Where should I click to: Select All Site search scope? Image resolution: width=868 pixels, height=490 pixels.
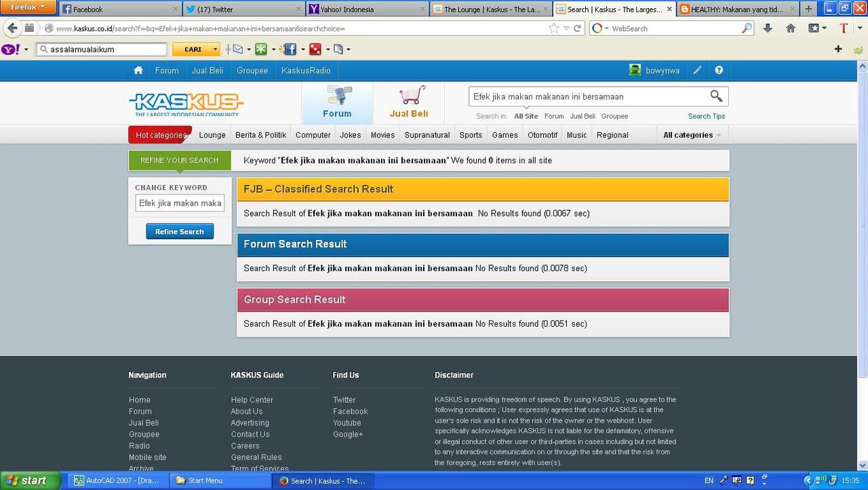[x=526, y=117]
